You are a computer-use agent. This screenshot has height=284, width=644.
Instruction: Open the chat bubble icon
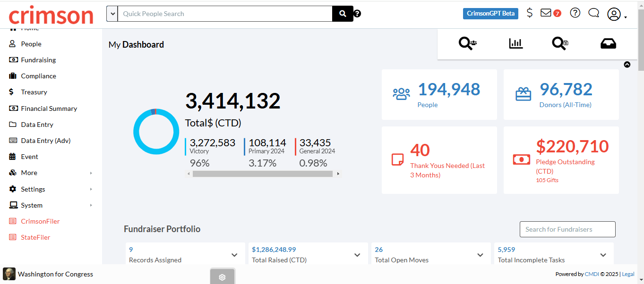point(594,13)
